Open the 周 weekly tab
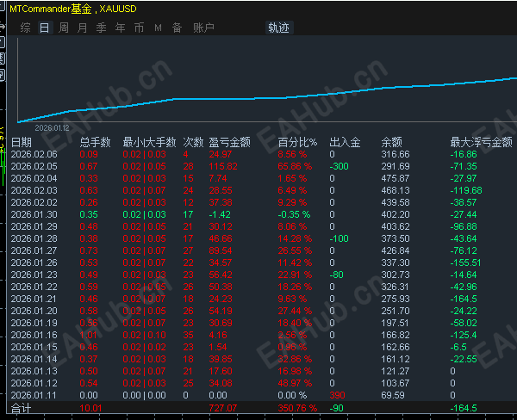 (64, 28)
